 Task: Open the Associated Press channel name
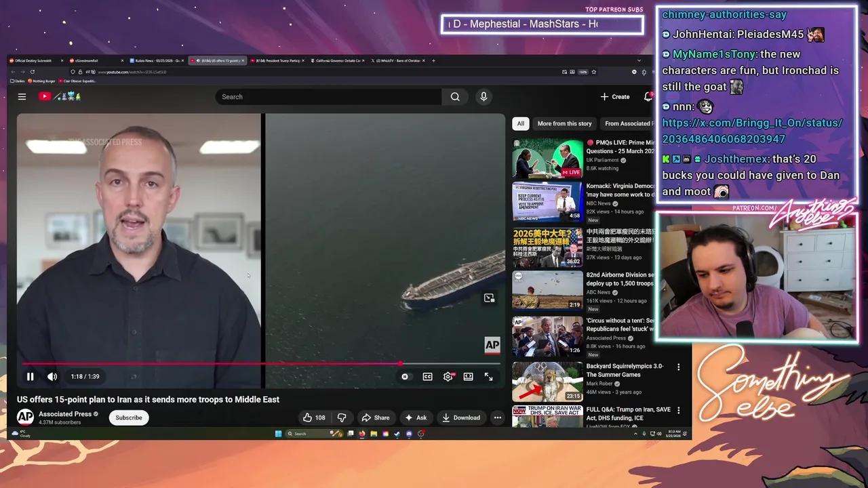pyautogui.click(x=65, y=414)
